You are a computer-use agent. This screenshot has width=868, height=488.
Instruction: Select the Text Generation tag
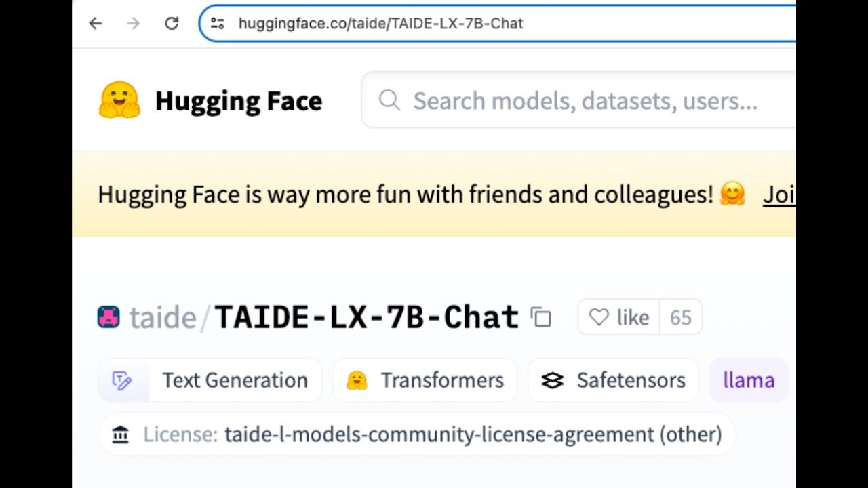tap(210, 380)
